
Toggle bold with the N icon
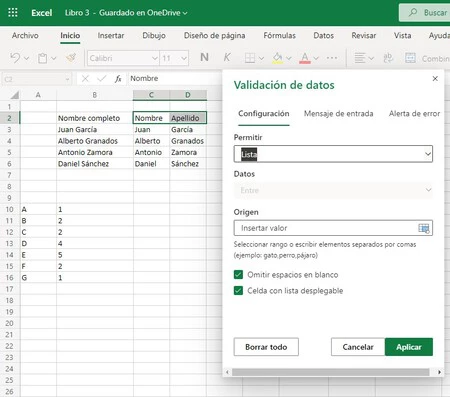[x=204, y=58]
